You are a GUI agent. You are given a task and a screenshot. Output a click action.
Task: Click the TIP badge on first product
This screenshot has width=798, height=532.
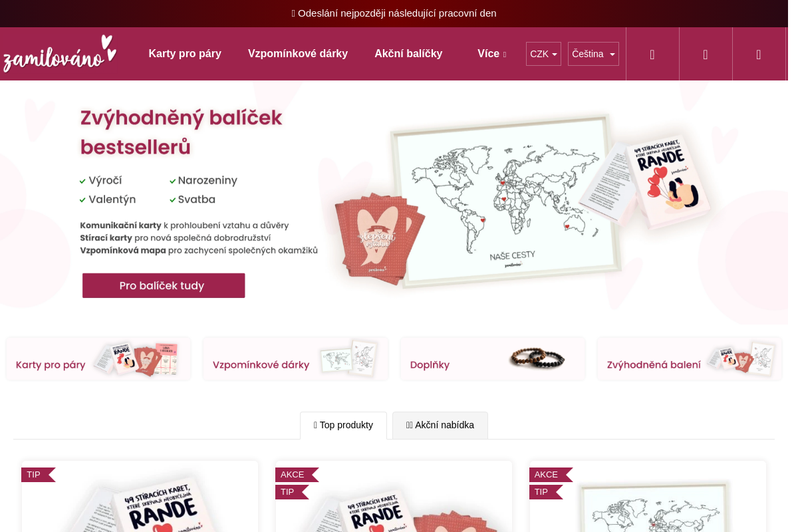pyautogui.click(x=37, y=475)
